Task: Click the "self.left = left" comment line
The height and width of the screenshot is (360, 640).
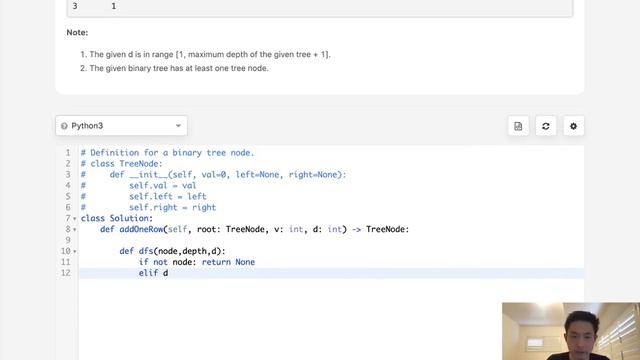Action: pos(144,196)
